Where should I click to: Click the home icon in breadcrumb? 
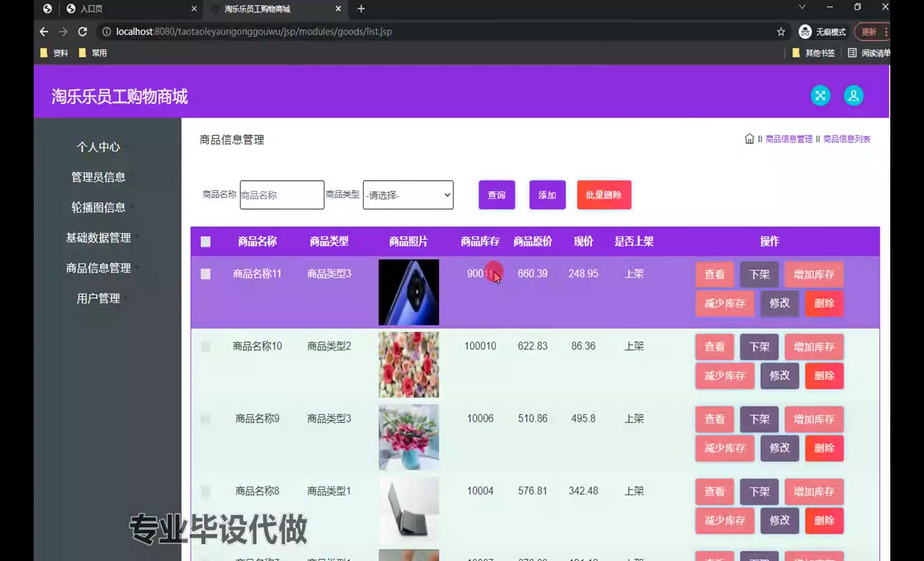click(x=749, y=139)
